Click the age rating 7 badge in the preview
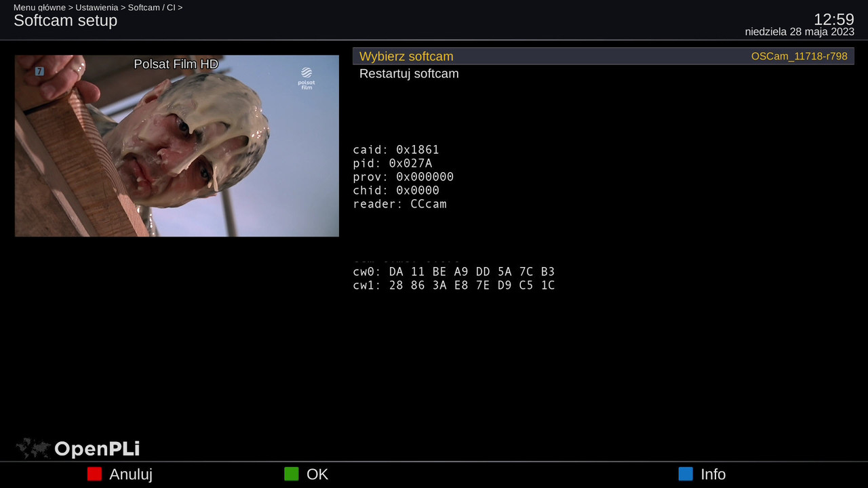 (x=39, y=71)
